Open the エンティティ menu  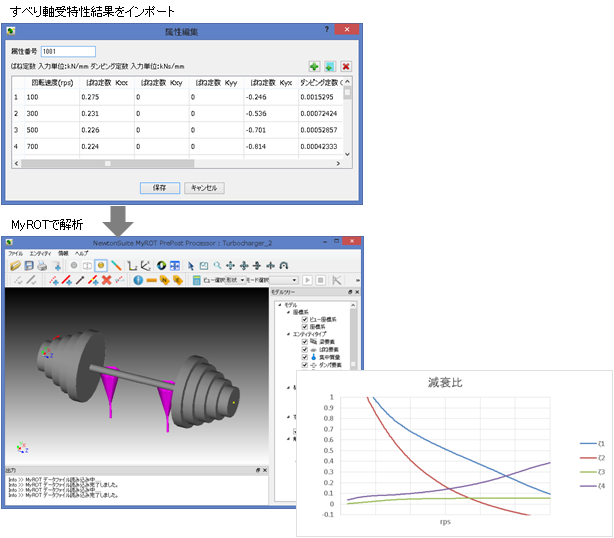click(x=40, y=253)
